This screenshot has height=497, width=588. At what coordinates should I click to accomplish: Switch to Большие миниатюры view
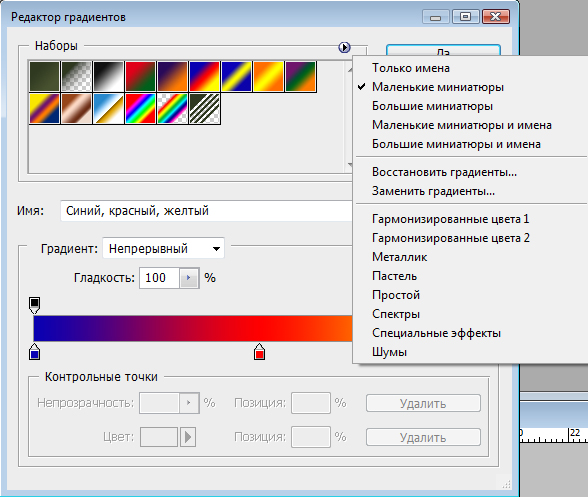pyautogui.click(x=432, y=106)
